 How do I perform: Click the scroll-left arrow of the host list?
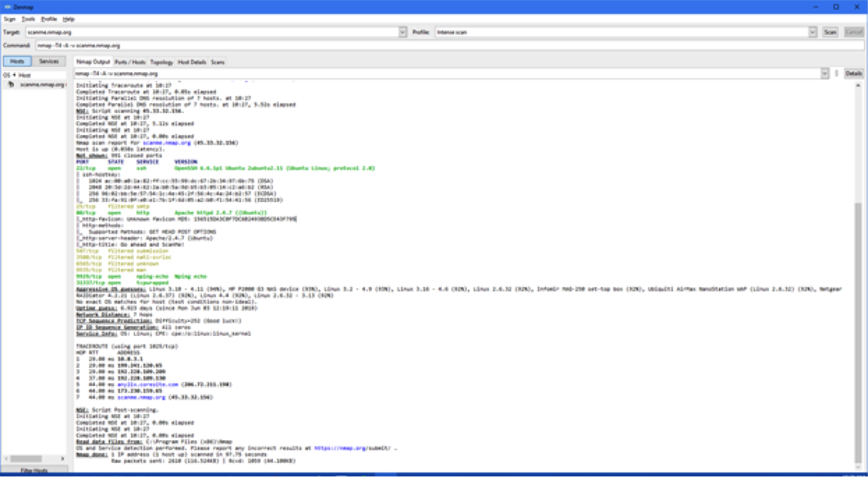pos(6,458)
